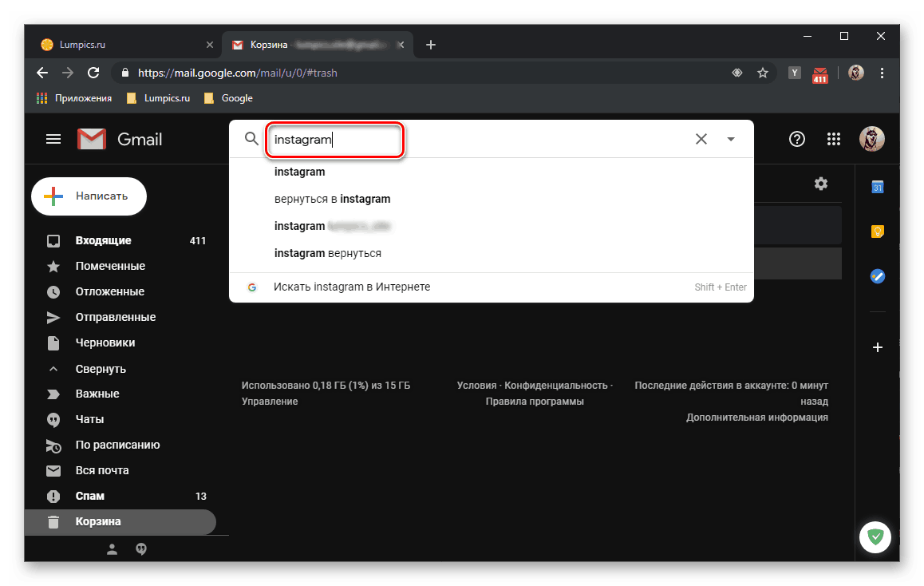Viewport: 924px width, 586px height.
Task: Open По расписанию folder
Action: coord(120,445)
